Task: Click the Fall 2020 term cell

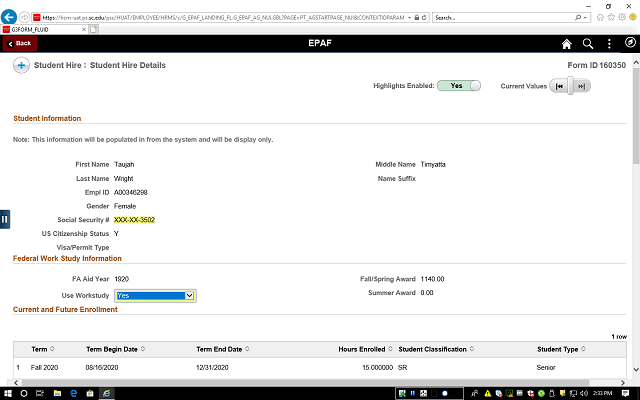Action: coord(44,368)
